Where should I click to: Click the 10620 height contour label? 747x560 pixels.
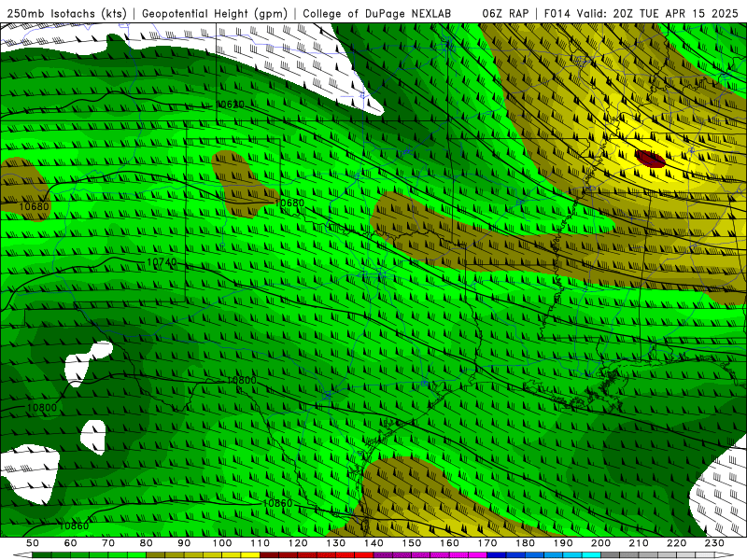pyautogui.click(x=231, y=105)
